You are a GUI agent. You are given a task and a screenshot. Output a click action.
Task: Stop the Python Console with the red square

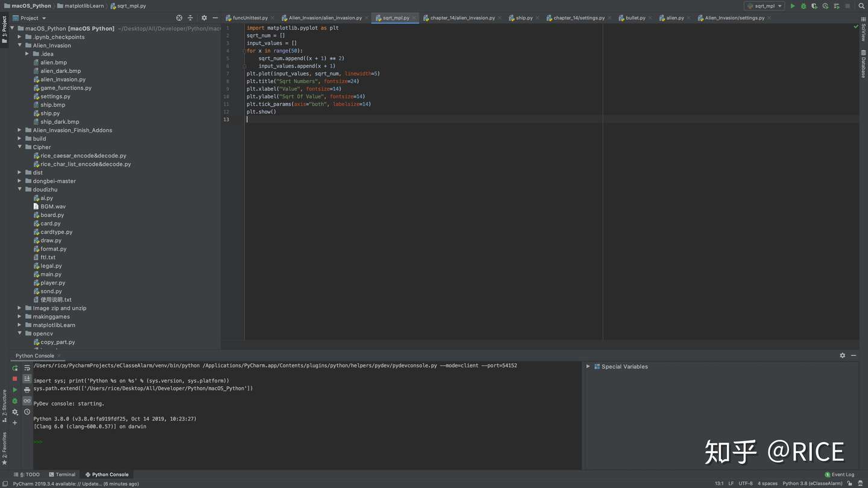tap(14, 378)
